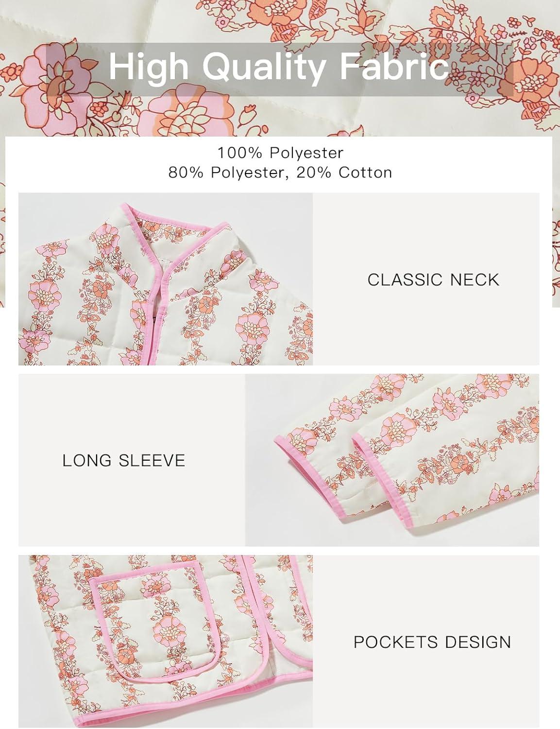Select the 100% Polyester text line
560x729 pixels.
pyautogui.click(x=280, y=153)
